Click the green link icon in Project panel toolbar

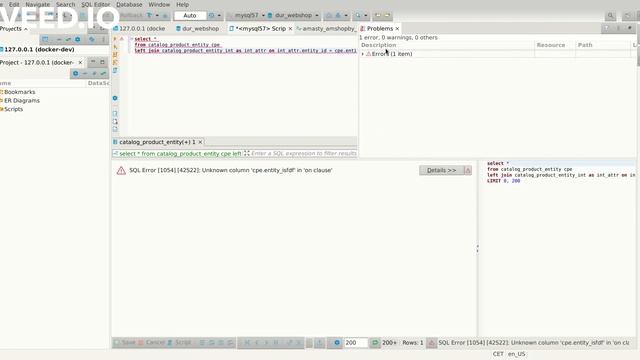103,73
